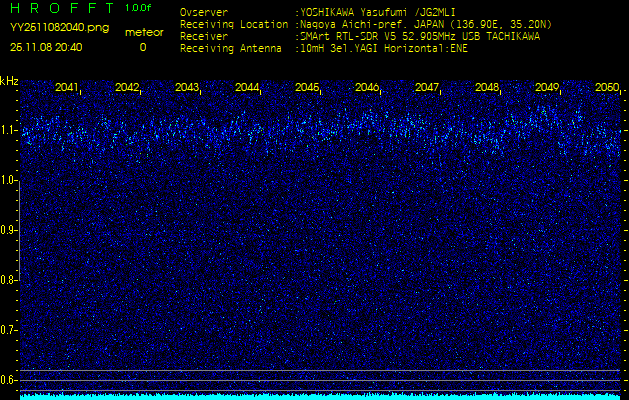Click the 0.7 frequency axis label

9,329
